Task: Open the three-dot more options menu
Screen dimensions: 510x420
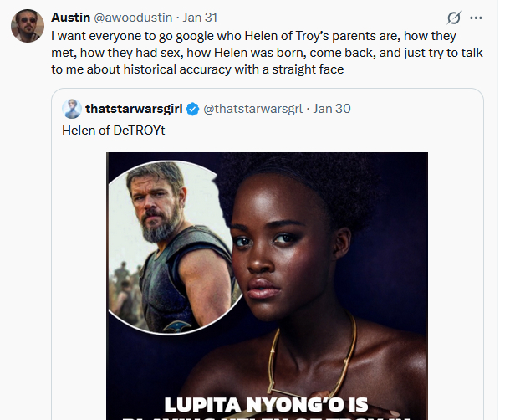Action: coord(477,18)
